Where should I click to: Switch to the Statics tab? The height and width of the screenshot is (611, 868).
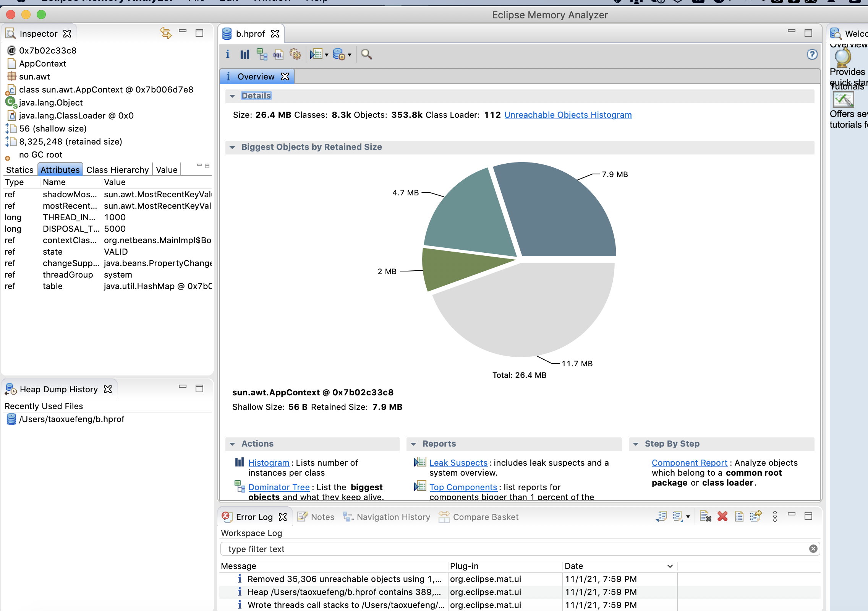click(20, 170)
